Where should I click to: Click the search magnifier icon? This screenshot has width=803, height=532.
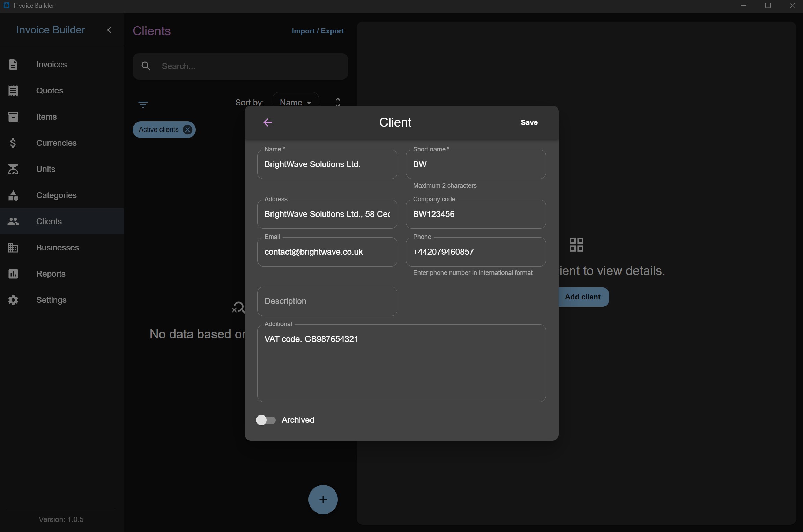pos(146,66)
